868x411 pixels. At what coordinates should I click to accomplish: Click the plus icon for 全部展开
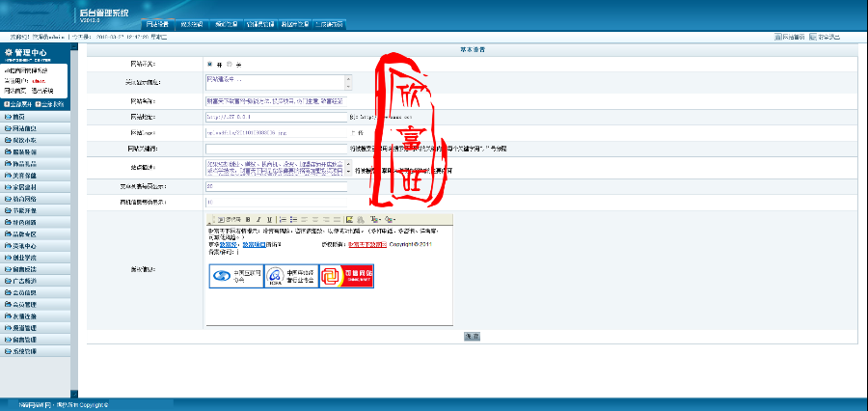(6, 104)
